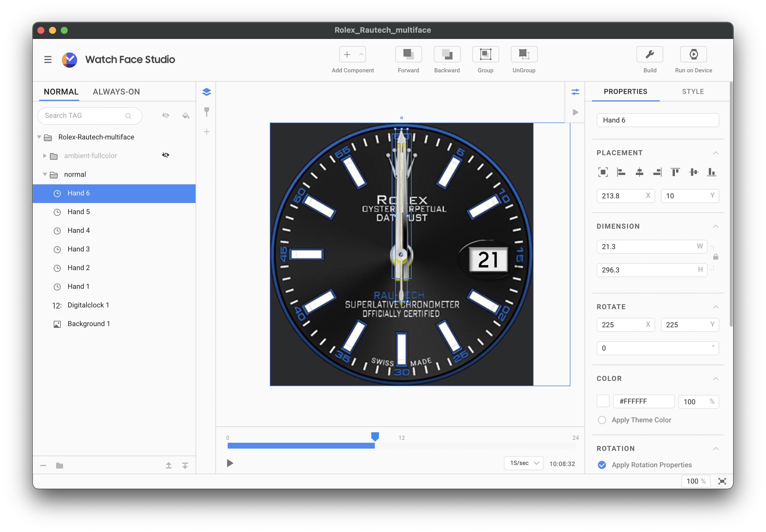Align top edge in Placement
Viewport: 766px width, 532px height.
tap(675, 172)
